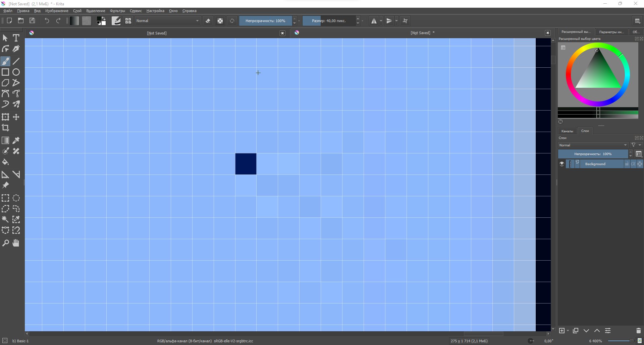Delete layer with trash icon
The image size is (644, 345).
pyautogui.click(x=638, y=331)
